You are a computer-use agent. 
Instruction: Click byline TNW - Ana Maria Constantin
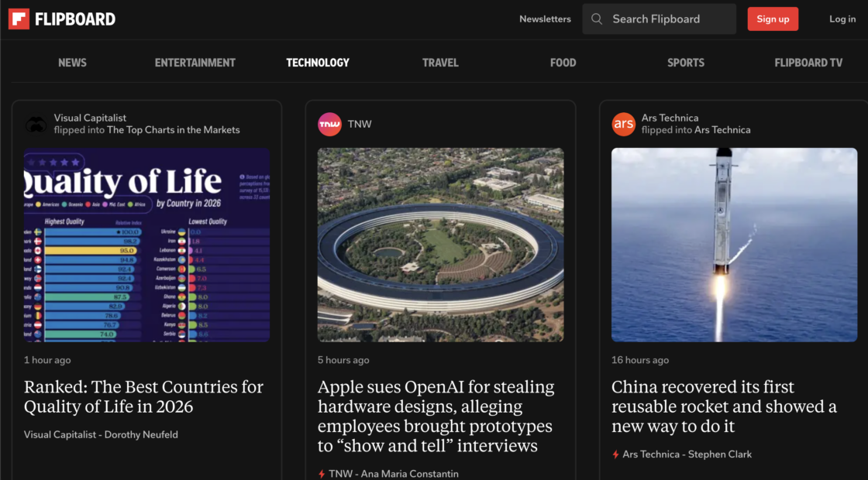point(394,474)
